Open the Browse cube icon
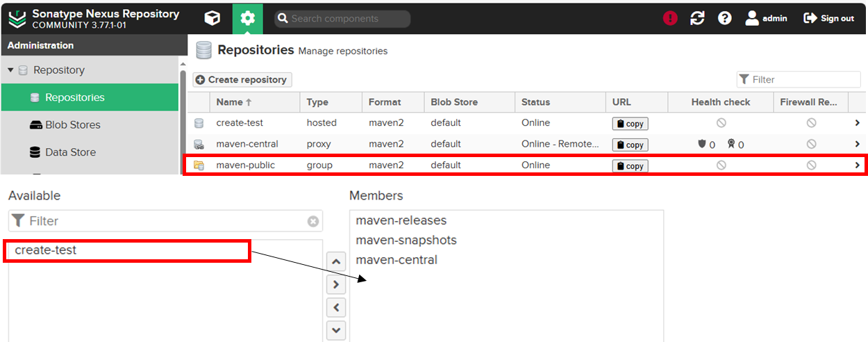868x342 pixels. click(212, 18)
